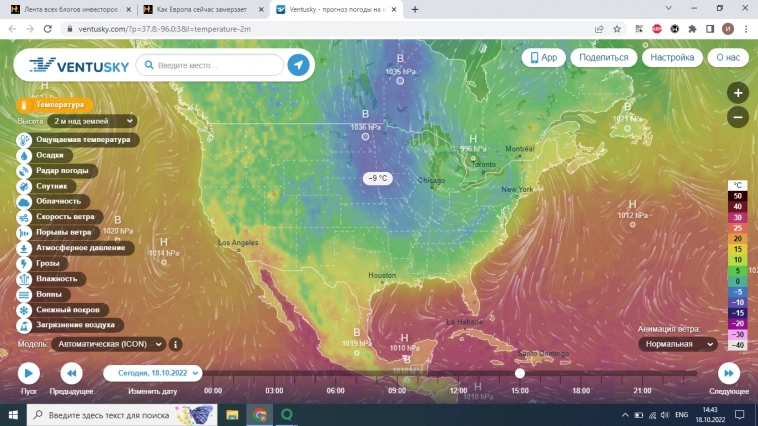
Task: Open the О нас about button
Action: click(x=728, y=58)
